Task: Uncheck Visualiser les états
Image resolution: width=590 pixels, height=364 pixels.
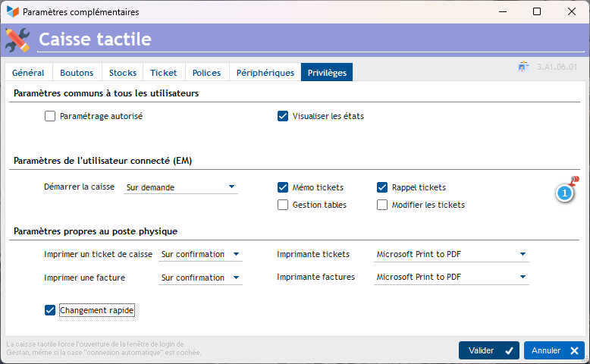Action: click(283, 116)
